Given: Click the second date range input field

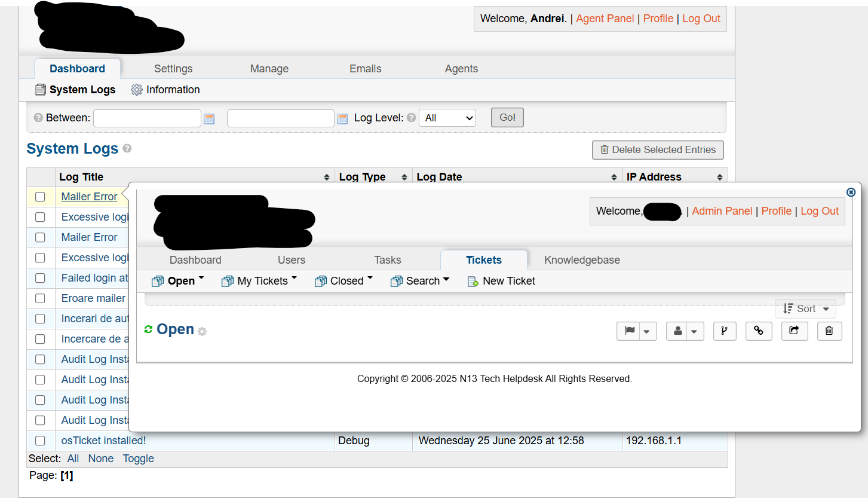Looking at the screenshot, I should [280, 118].
